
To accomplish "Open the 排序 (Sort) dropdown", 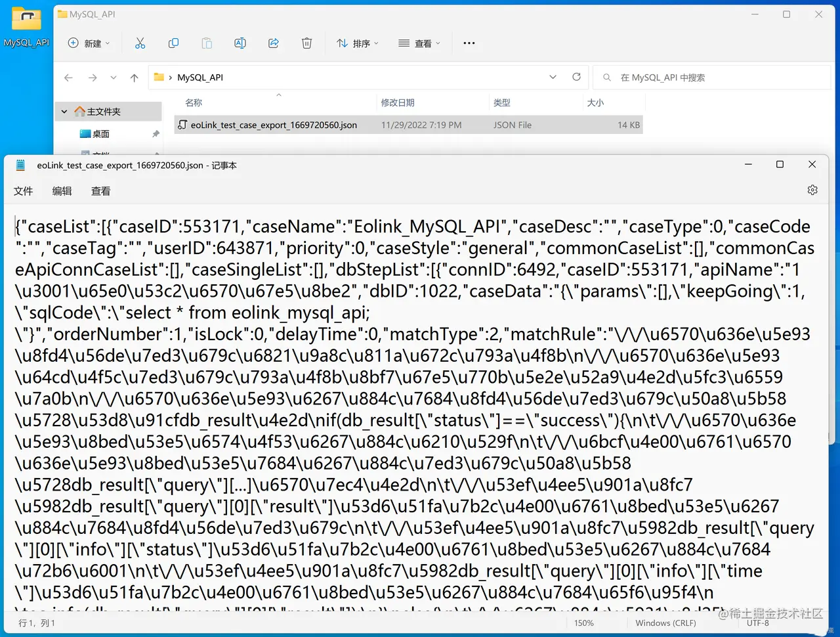I will coord(358,43).
